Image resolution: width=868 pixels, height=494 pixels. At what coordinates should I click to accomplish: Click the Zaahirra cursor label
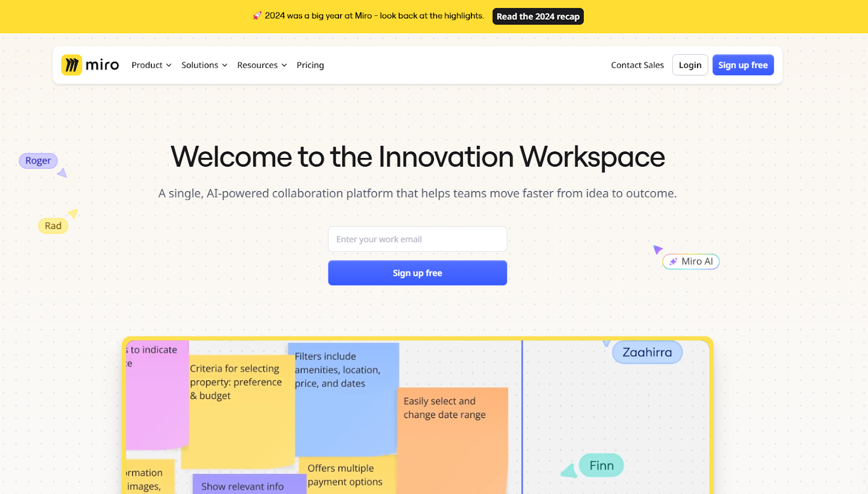647,352
